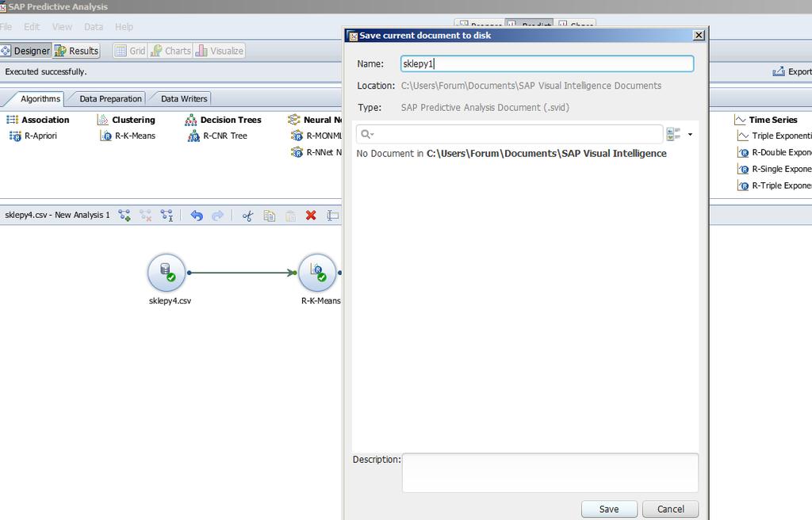Open the File menu
Image resolution: width=812 pixels, height=520 pixels.
tap(6, 27)
